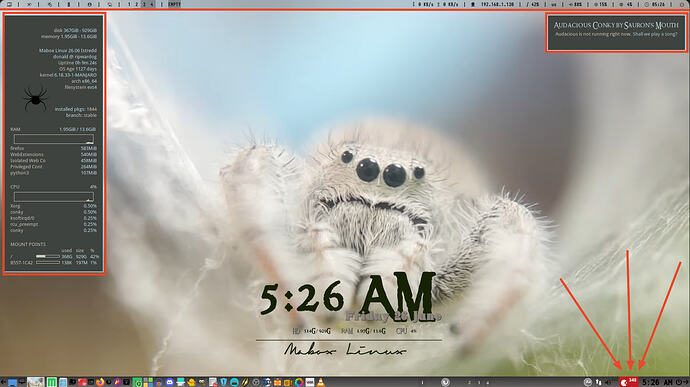Launch Firefox from the bottom panel
Image resolution: width=690 pixels, height=387 pixels.
click(x=100, y=382)
